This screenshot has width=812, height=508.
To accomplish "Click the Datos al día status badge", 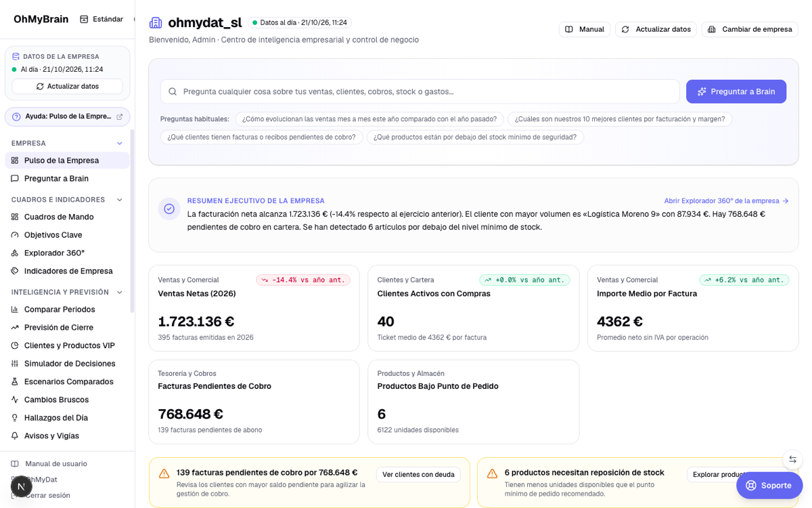I will (x=299, y=23).
